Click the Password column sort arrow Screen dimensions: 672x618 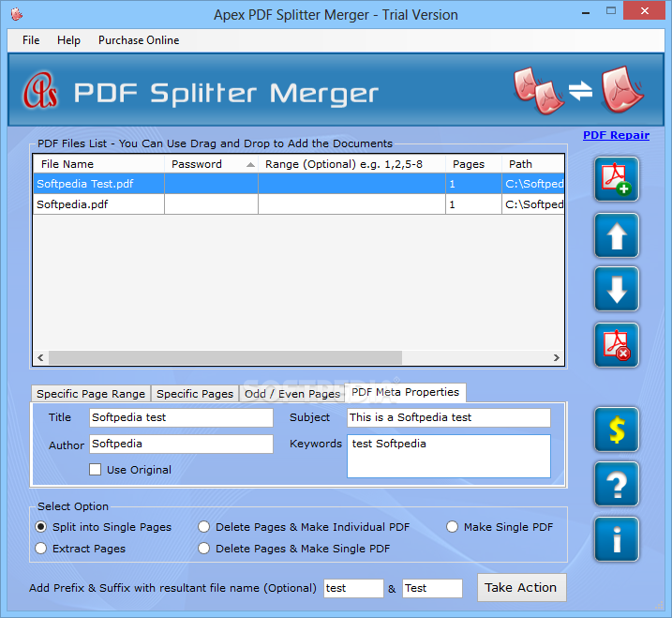pyautogui.click(x=251, y=165)
